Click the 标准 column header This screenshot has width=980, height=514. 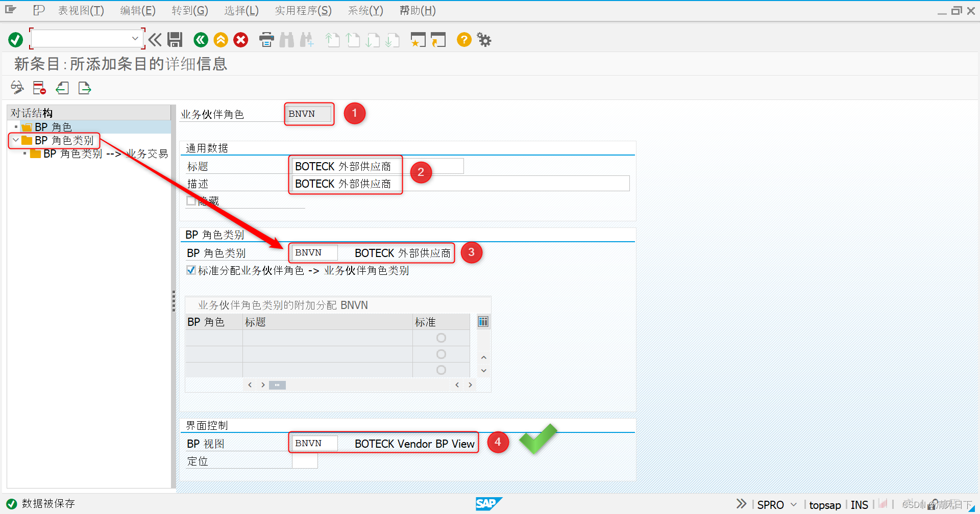pyautogui.click(x=441, y=322)
